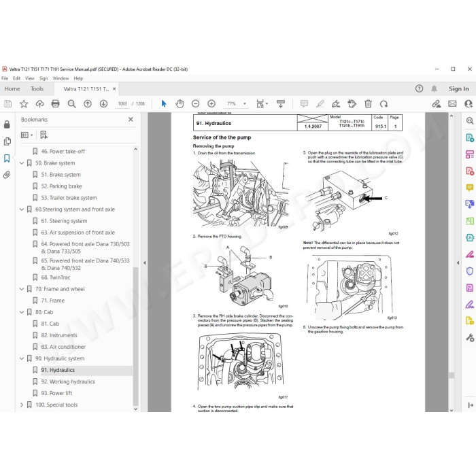Close the Bookmarks panel

pos(131,119)
